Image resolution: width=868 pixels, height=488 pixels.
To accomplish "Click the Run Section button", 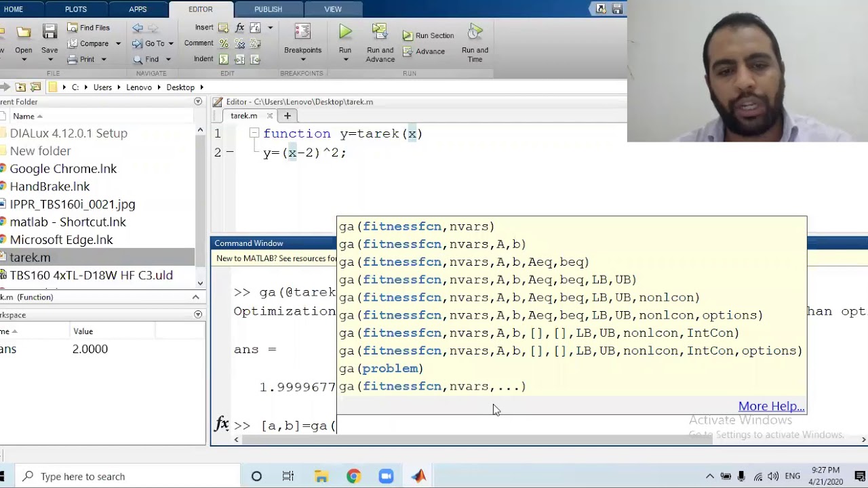I will pyautogui.click(x=428, y=35).
